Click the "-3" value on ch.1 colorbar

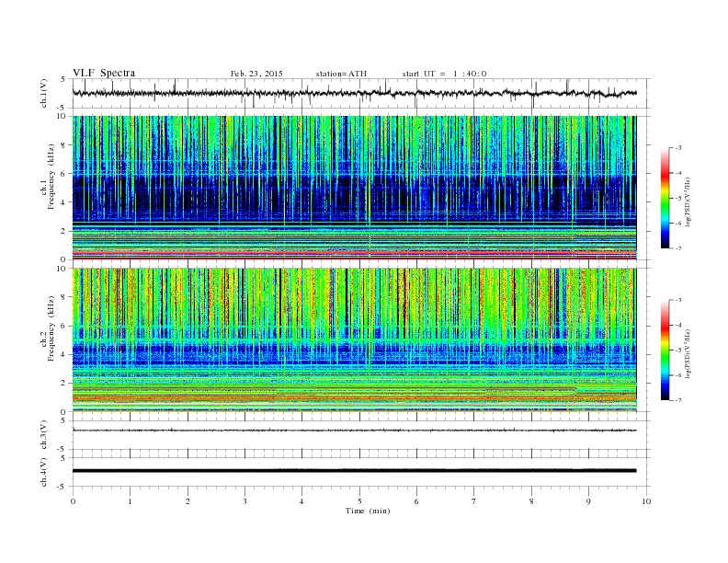pos(677,148)
